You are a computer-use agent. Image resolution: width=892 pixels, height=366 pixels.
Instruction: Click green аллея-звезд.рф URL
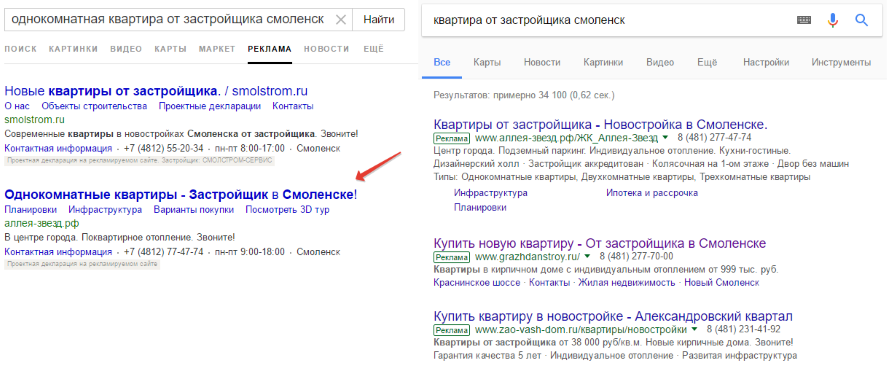(42, 224)
